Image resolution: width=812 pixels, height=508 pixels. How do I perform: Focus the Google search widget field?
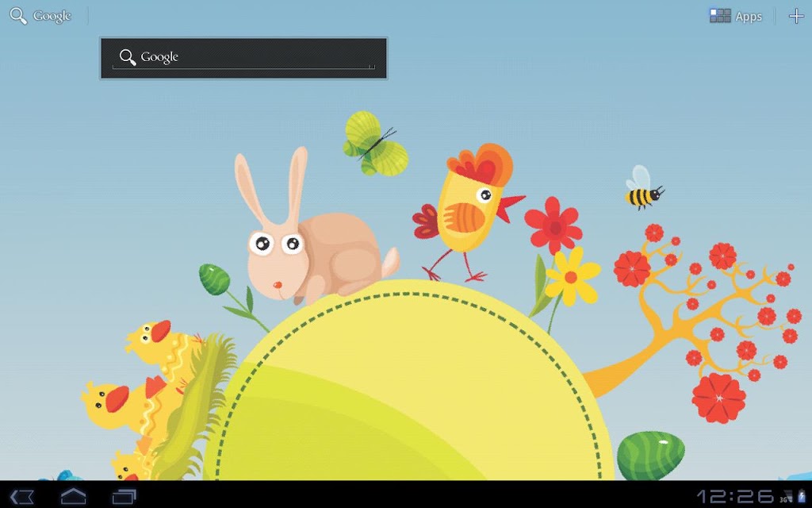point(243,58)
